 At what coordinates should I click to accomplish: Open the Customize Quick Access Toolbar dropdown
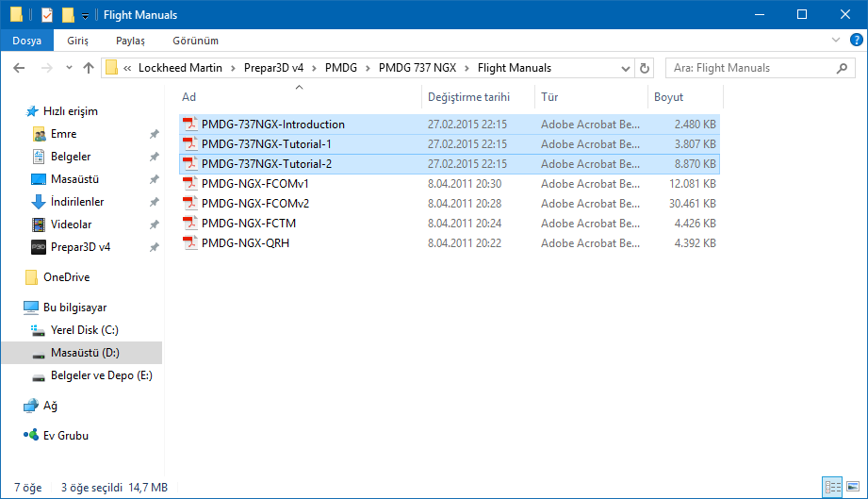pos(85,16)
